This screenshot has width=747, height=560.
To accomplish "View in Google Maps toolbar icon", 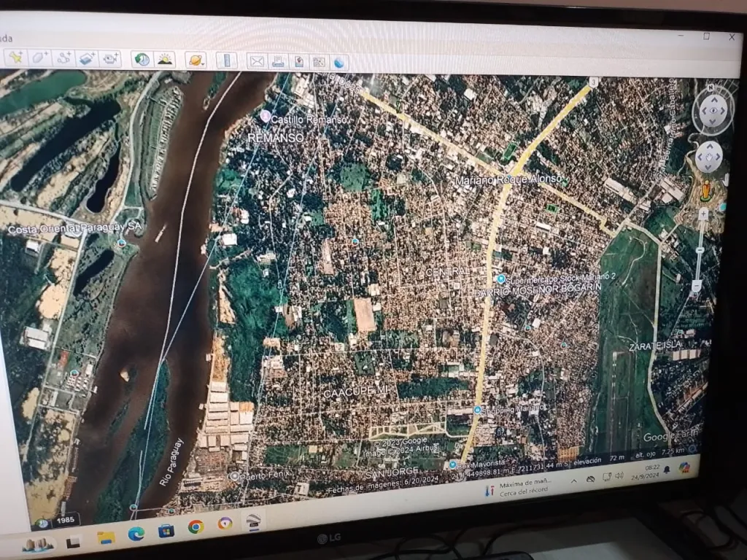I will coord(320,62).
